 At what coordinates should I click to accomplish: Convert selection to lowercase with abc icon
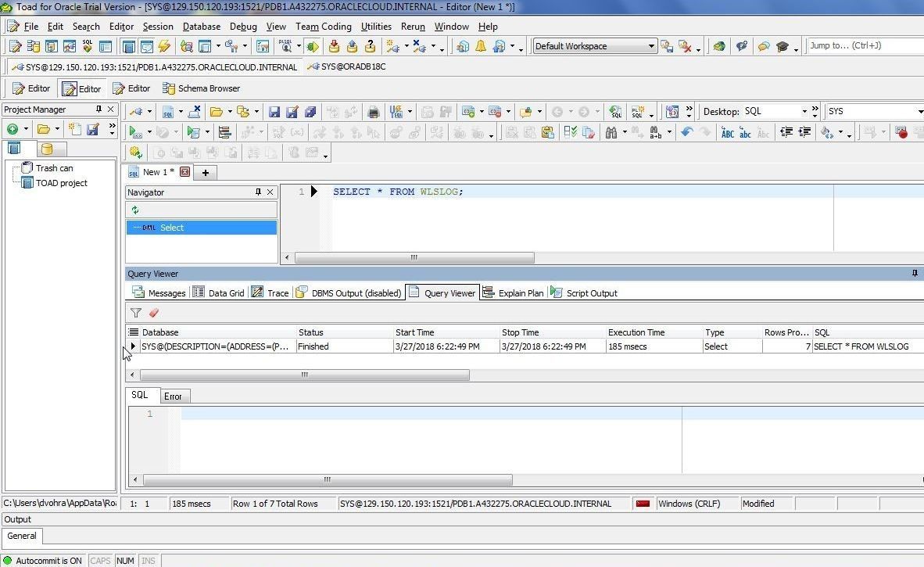tap(745, 133)
